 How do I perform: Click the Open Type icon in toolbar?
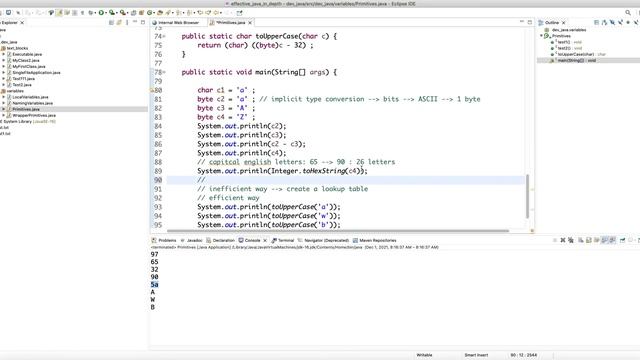160,13
